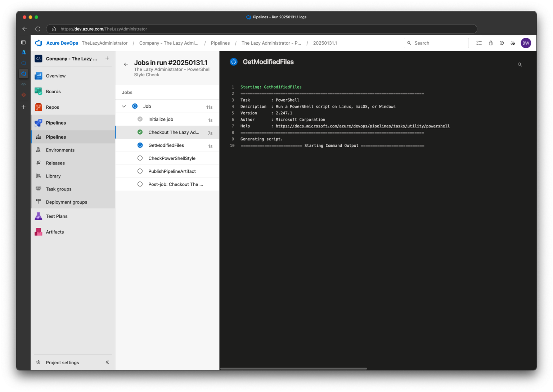Open Task groups in the sidebar
Image resolution: width=553 pixels, height=392 pixels.
pos(73,189)
